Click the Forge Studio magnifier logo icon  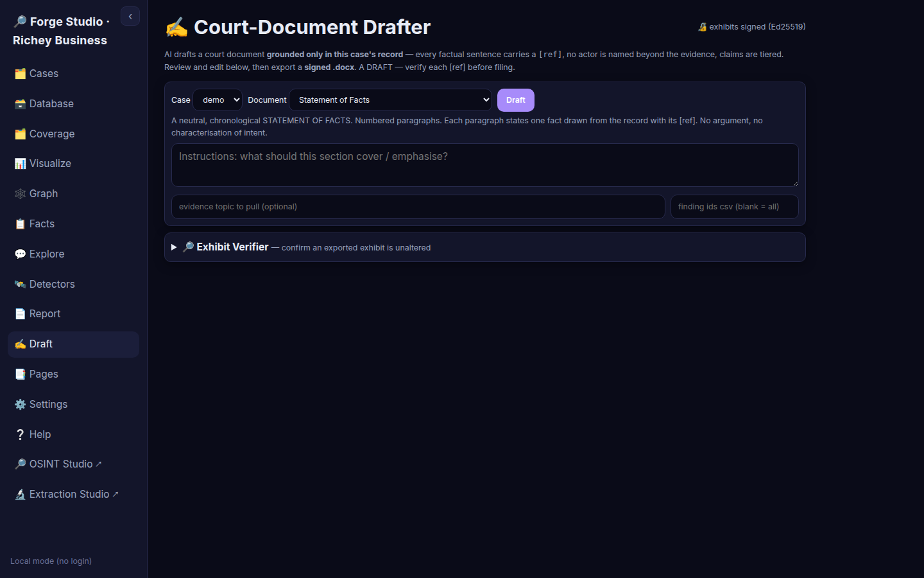(x=20, y=22)
